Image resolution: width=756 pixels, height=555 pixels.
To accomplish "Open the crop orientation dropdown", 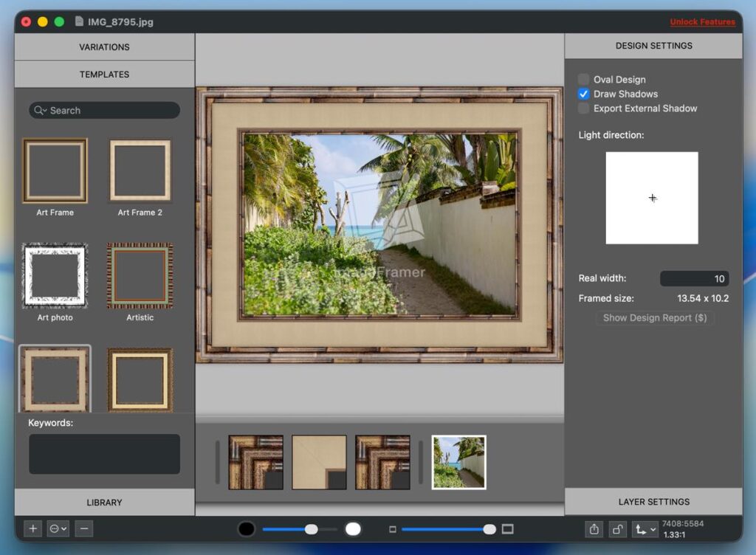I will click(x=645, y=529).
